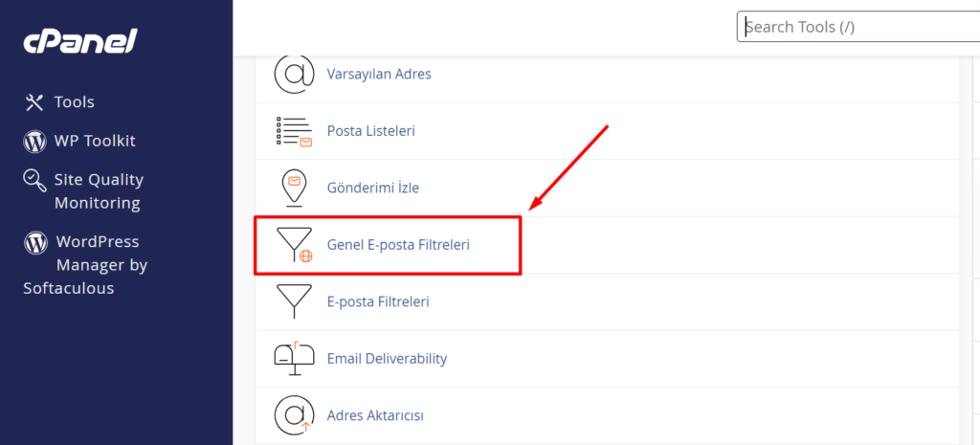Click the Varsayılan Adres at-sign icon
This screenshot has width=980, height=445.
point(294,75)
